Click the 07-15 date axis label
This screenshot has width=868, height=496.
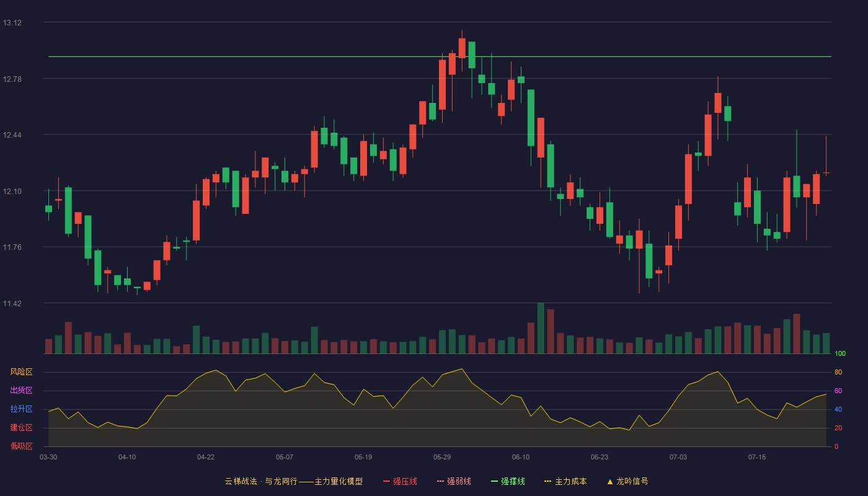tap(757, 457)
